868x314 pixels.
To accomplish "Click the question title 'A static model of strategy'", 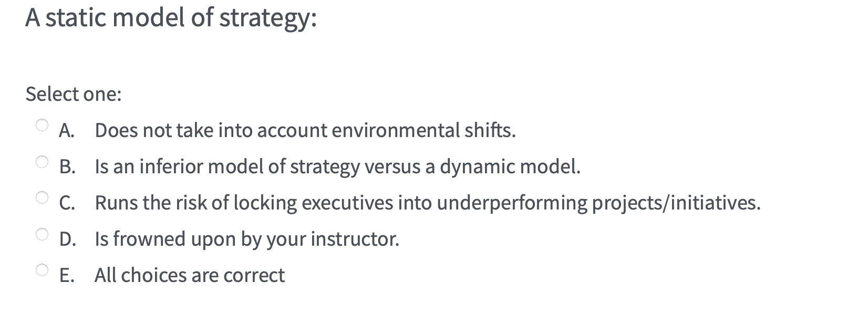I will click(x=169, y=17).
